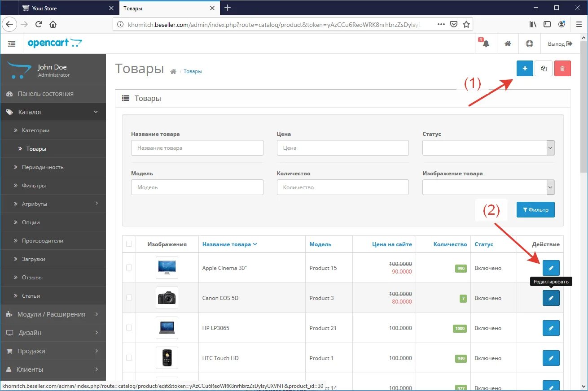This screenshot has height=391, width=588.
Task: Select the Canon EOS 5D row checkbox
Action: point(129,297)
